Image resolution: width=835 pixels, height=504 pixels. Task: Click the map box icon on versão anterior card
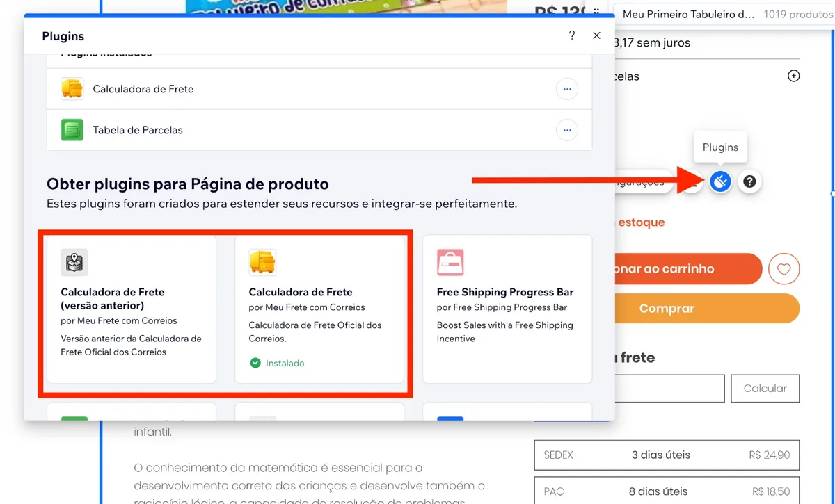(74, 263)
